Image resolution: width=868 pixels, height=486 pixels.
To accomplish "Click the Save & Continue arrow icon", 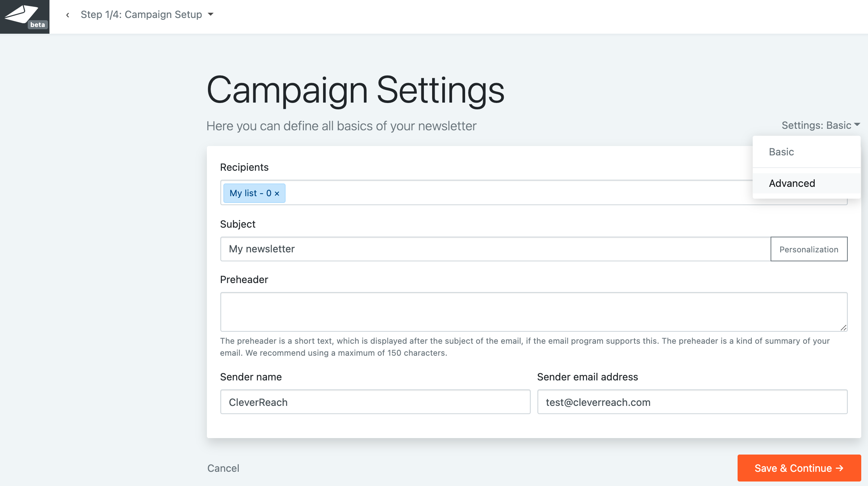I will pos(840,468).
